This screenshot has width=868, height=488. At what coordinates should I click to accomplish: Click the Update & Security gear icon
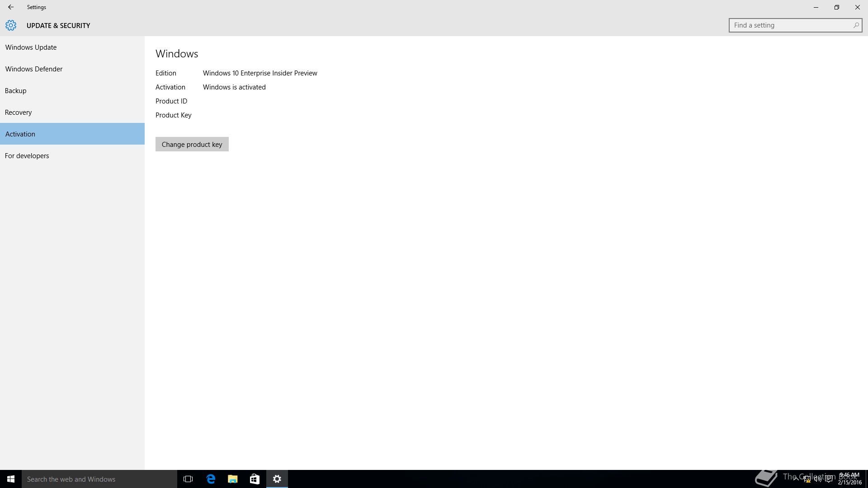tap(11, 25)
